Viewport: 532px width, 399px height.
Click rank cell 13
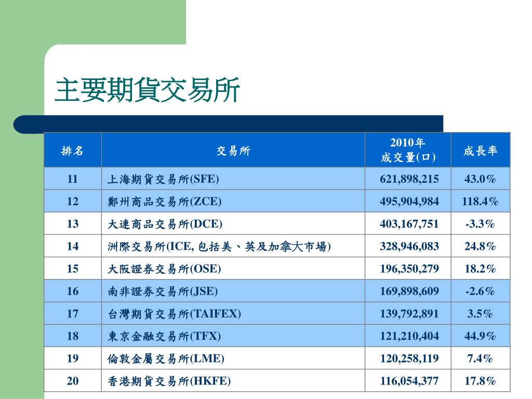tap(73, 223)
